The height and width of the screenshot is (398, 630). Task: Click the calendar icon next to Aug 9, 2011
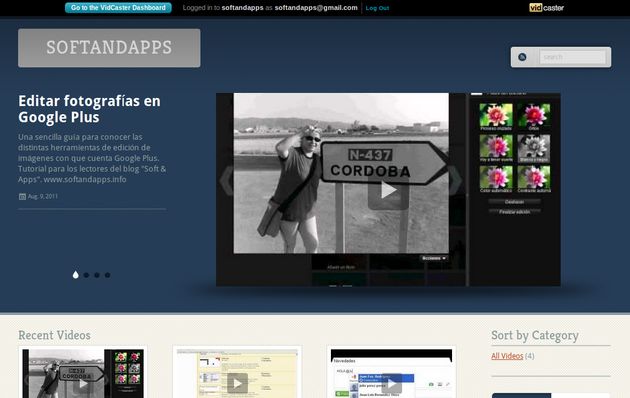click(22, 196)
